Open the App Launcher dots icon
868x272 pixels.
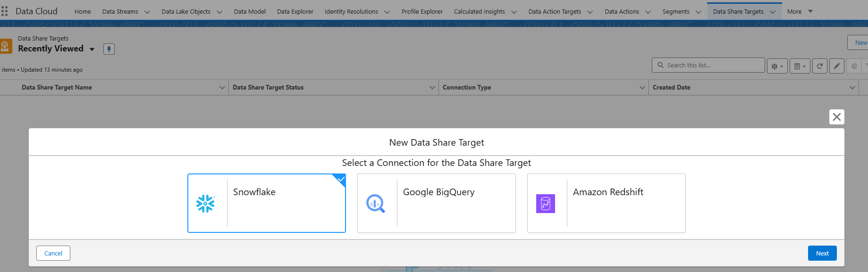click(x=4, y=11)
